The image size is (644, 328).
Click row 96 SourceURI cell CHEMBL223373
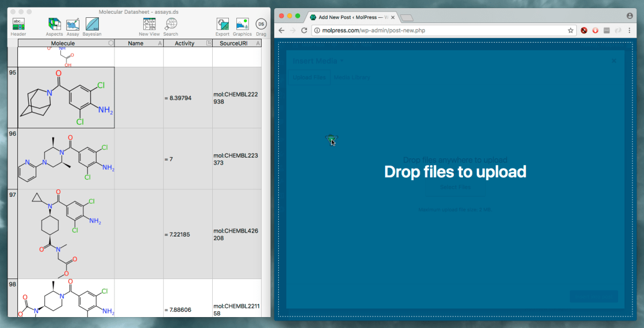pos(236,159)
